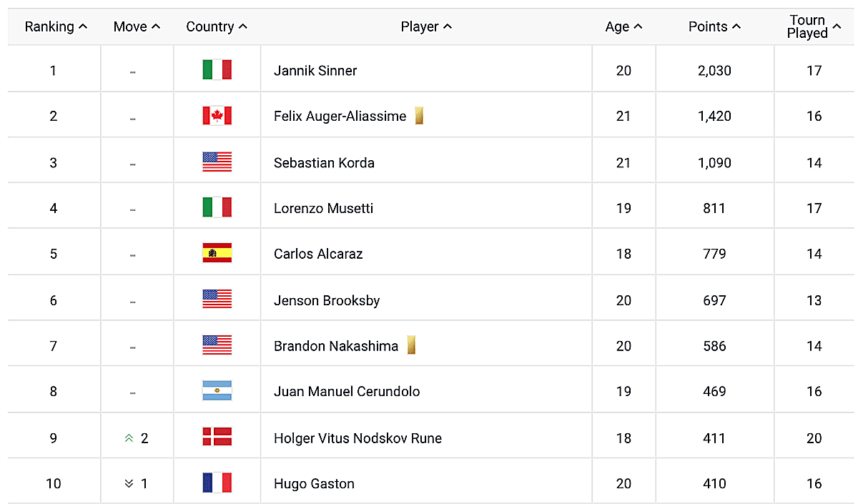The image size is (858, 504).
Task: Sort table by Ranking column
Action: pos(56,26)
